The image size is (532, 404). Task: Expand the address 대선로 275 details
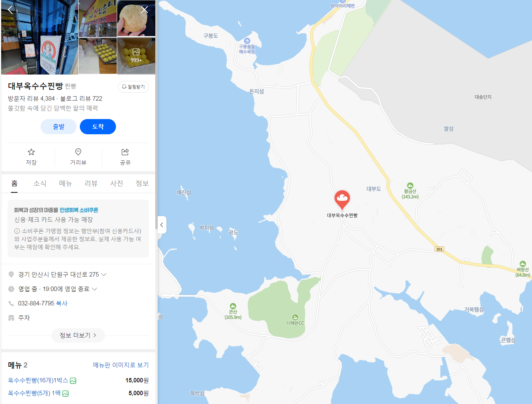tap(104, 275)
